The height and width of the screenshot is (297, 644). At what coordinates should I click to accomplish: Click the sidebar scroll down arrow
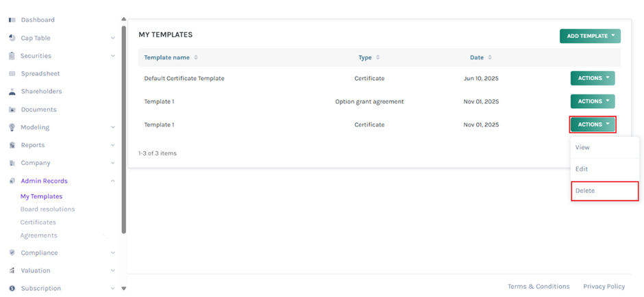[123, 289]
